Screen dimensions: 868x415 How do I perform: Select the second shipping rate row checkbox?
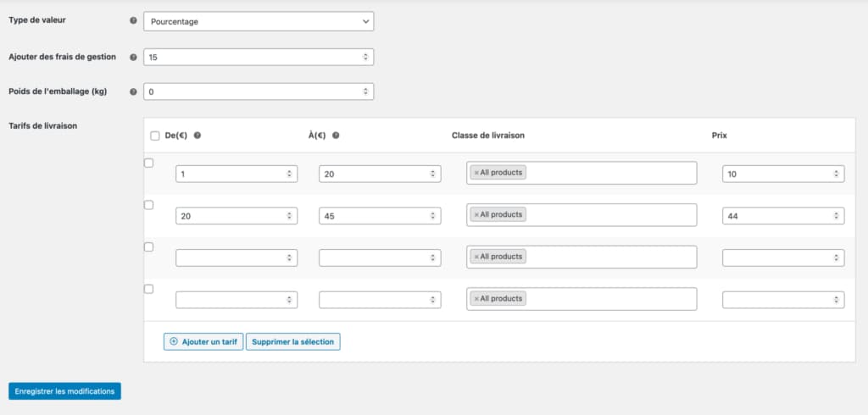(x=148, y=205)
